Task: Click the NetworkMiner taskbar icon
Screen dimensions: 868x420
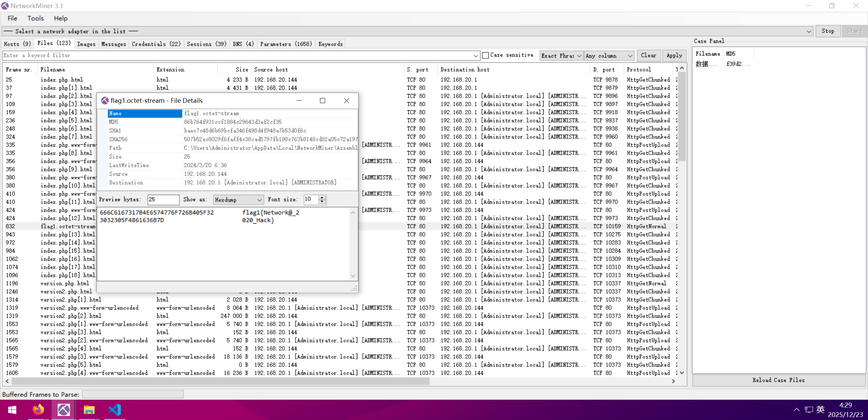Action: click(x=63, y=410)
